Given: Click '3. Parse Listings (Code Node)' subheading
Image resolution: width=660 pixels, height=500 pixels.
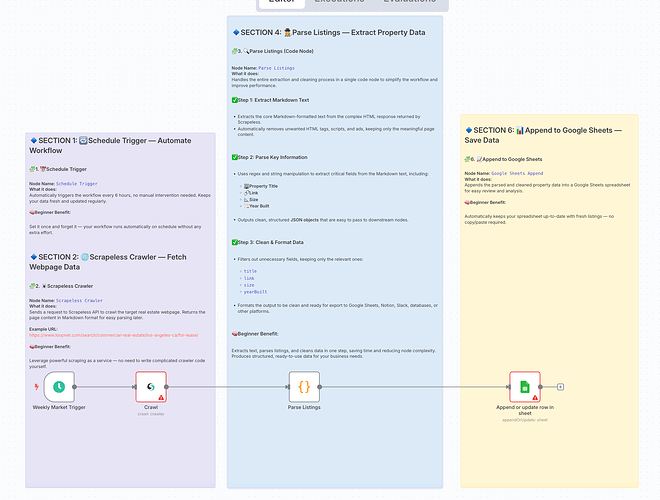Looking at the screenshot, I should point(273,51).
